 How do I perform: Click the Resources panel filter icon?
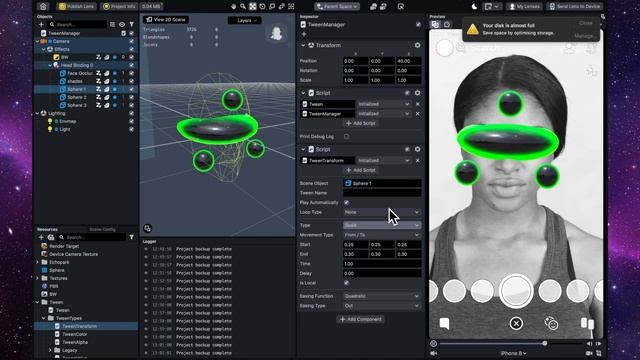point(131,237)
